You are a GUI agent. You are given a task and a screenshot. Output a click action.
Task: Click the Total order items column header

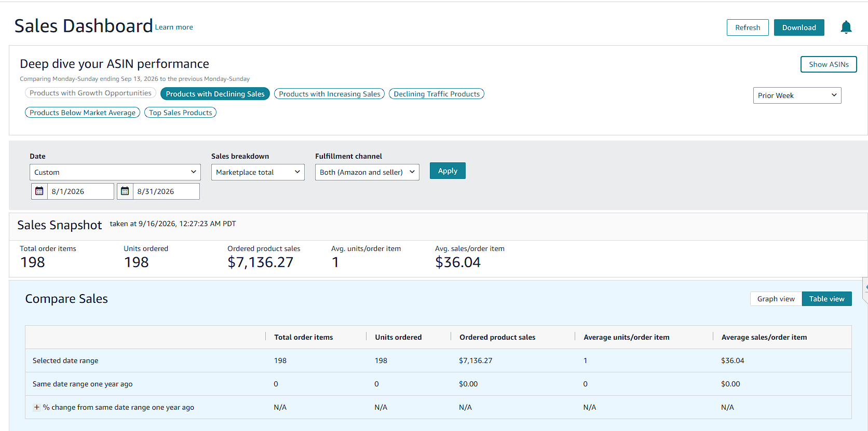[x=304, y=337]
